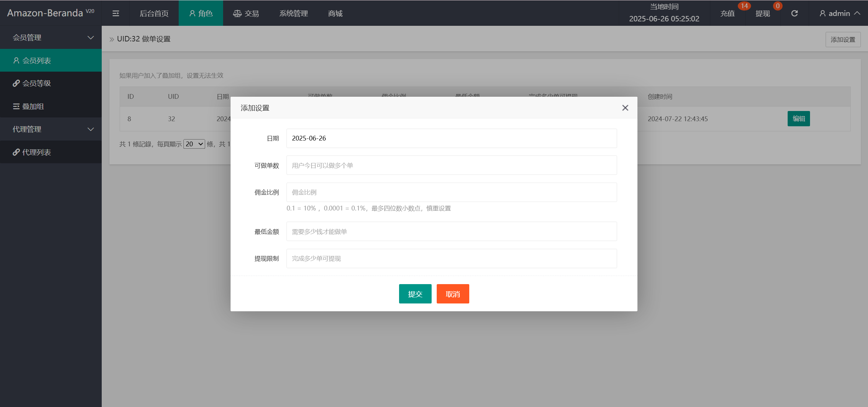Click the 提现 notification badge item
Image resolution: width=868 pixels, height=407 pixels.
(x=763, y=13)
